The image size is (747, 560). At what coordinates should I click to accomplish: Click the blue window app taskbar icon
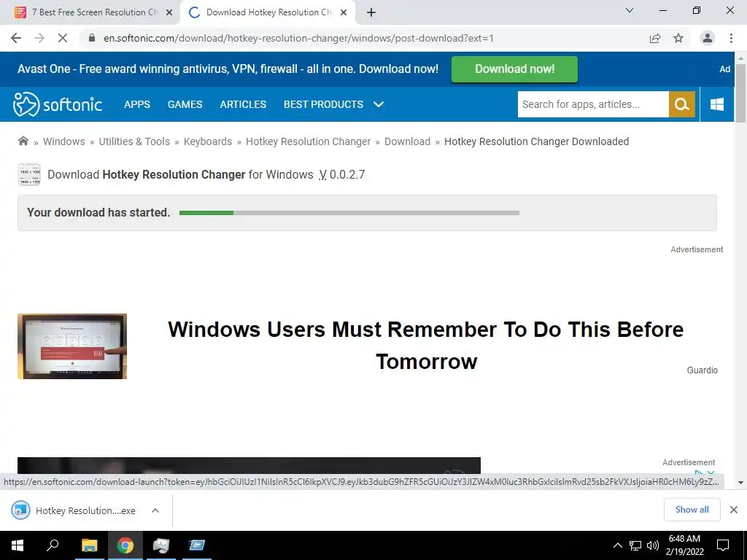coord(196,545)
